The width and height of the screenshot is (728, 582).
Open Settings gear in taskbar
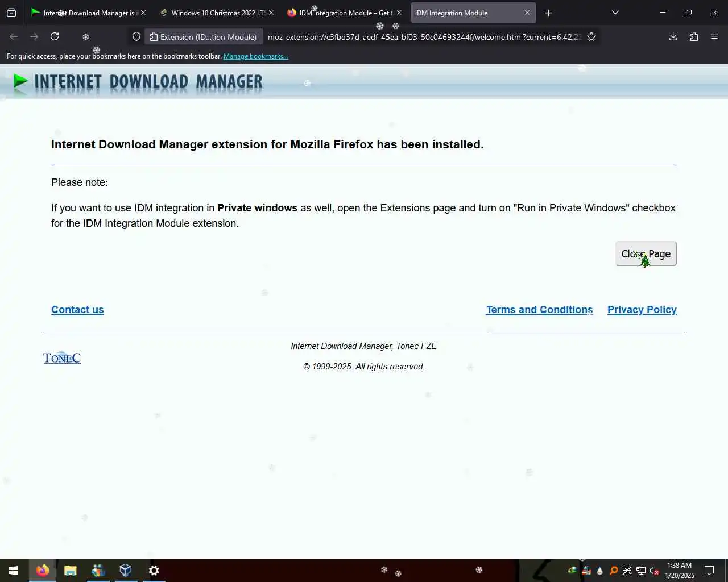click(154, 571)
